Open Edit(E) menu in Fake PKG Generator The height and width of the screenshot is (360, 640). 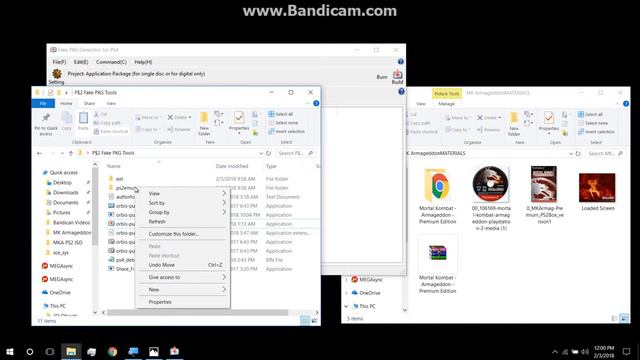click(x=81, y=62)
